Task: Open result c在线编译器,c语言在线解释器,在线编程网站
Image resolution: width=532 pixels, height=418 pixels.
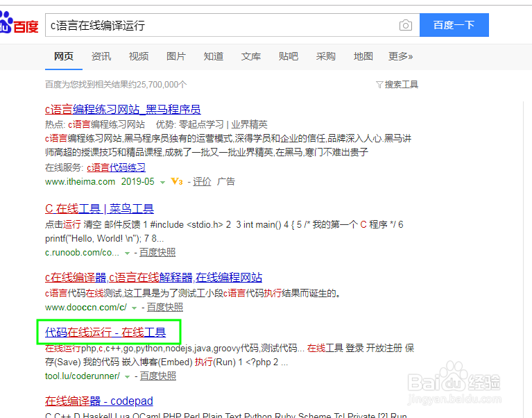Action: click(154, 278)
